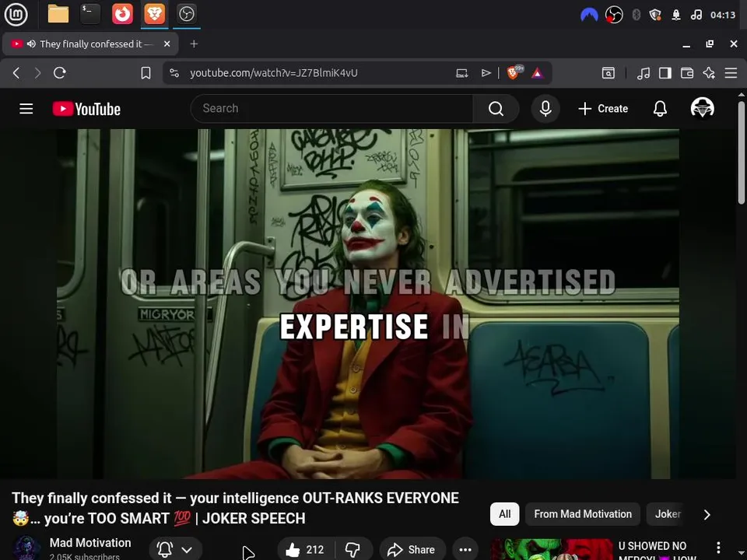Open the Bluetooth tray icon

(x=636, y=15)
